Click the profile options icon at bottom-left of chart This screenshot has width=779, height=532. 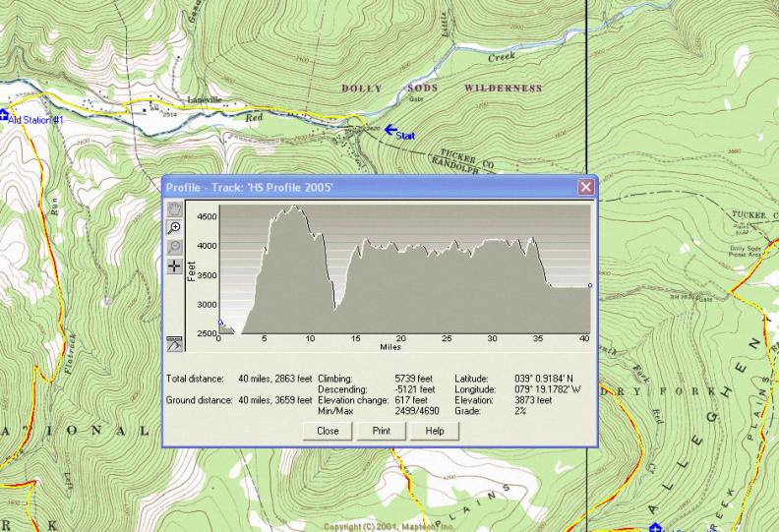click(174, 343)
